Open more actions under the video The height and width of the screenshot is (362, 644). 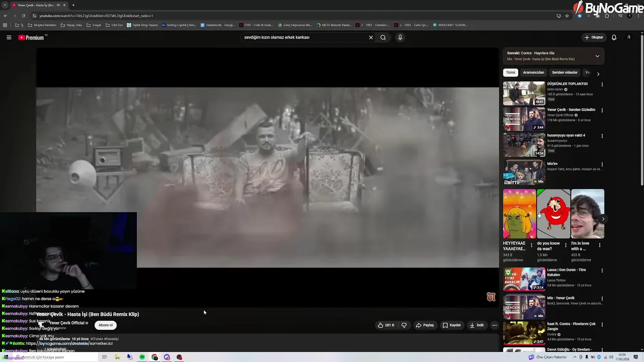point(494,325)
